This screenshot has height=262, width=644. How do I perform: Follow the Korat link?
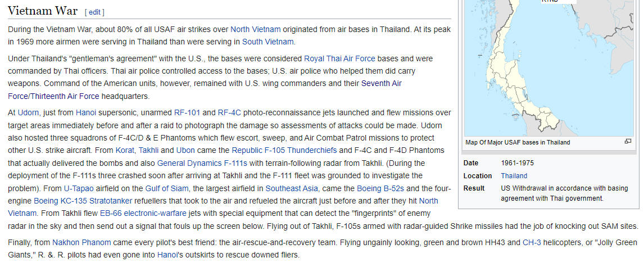pos(125,150)
